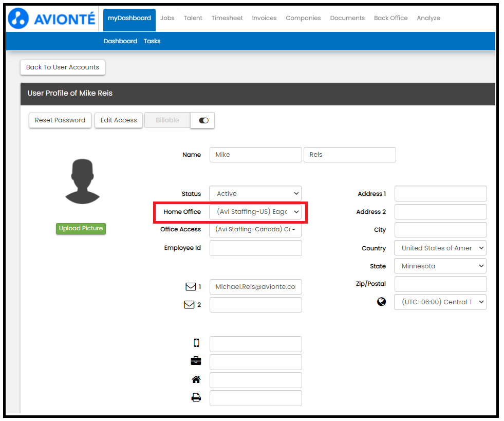This screenshot has width=504, height=421.
Task: Click the Zip/Postal input field
Action: (441, 284)
